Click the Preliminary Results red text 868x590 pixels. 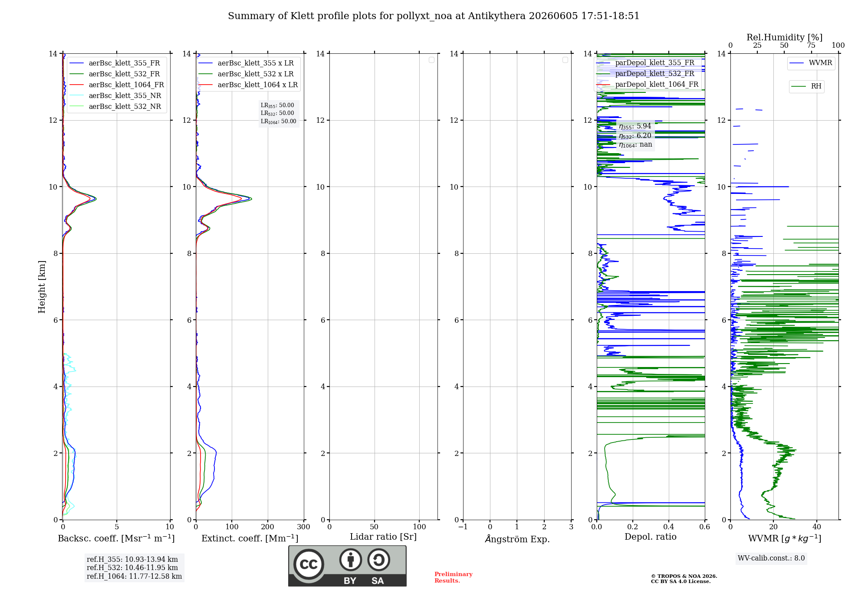coord(454,577)
